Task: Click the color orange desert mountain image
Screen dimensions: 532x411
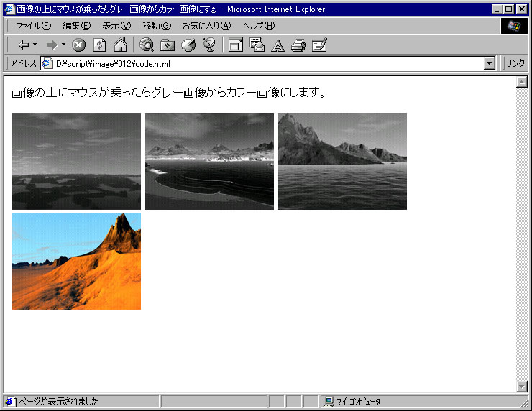Action: [76, 261]
